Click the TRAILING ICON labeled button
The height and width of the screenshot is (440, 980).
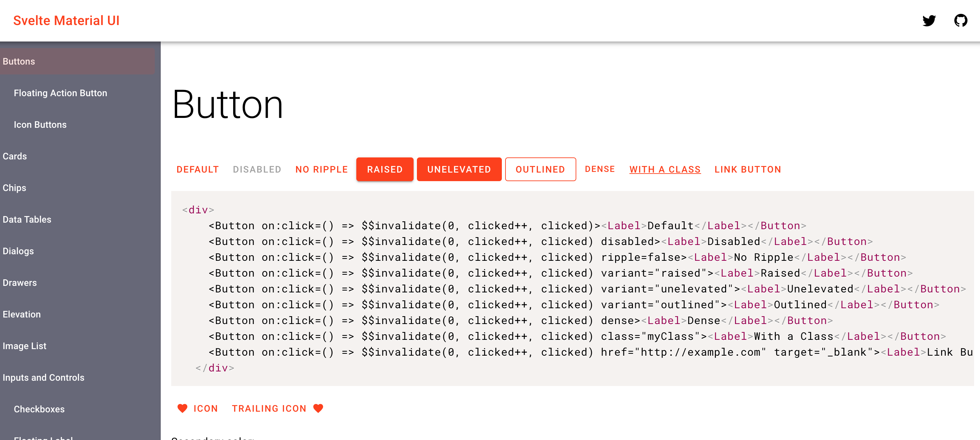point(269,408)
